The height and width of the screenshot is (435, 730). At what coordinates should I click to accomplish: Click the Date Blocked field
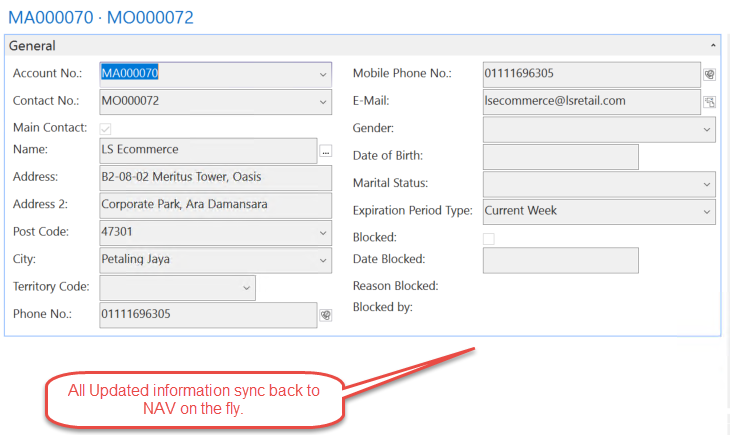coord(560,261)
